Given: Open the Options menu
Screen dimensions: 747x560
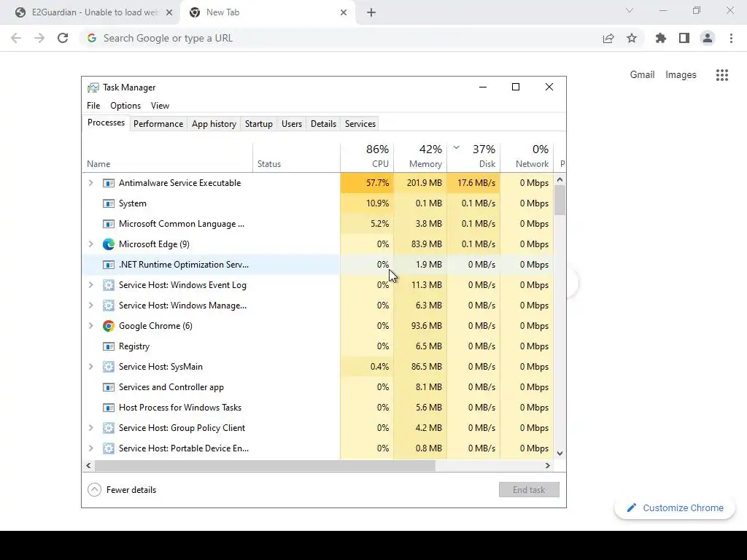Looking at the screenshot, I should coord(125,106).
